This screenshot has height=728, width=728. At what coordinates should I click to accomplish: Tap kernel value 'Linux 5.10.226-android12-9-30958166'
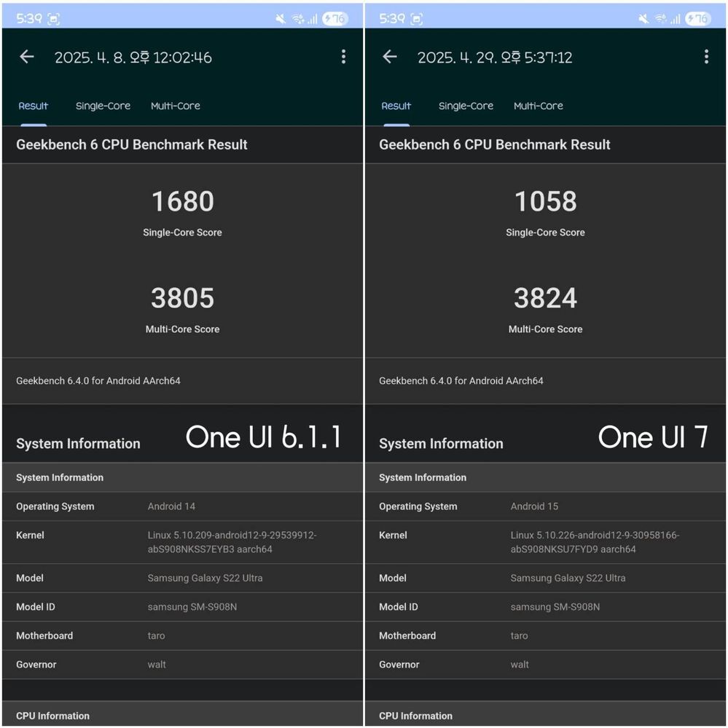click(595, 536)
